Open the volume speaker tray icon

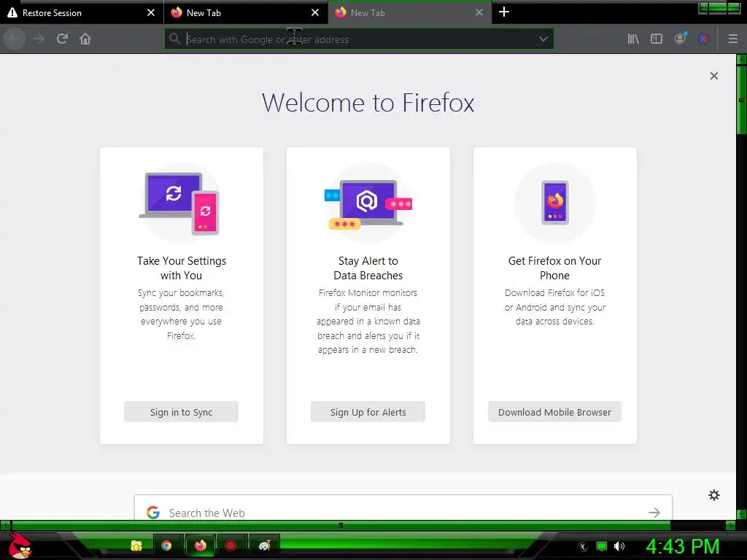(x=619, y=547)
